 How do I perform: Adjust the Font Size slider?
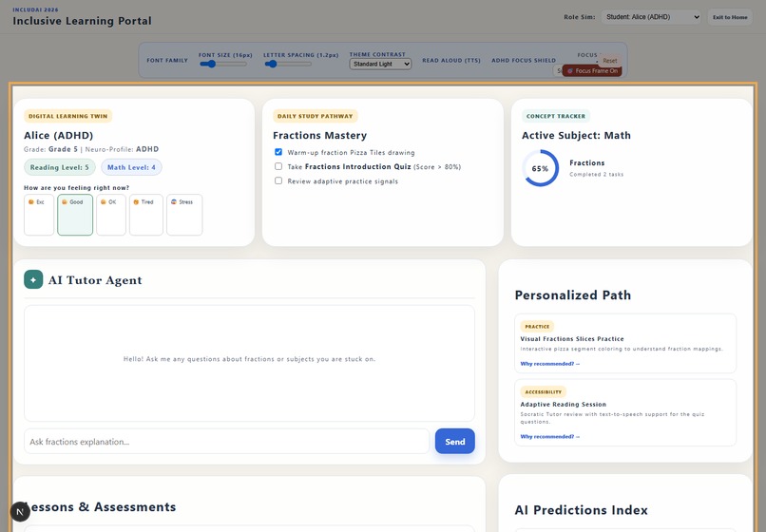pos(222,64)
